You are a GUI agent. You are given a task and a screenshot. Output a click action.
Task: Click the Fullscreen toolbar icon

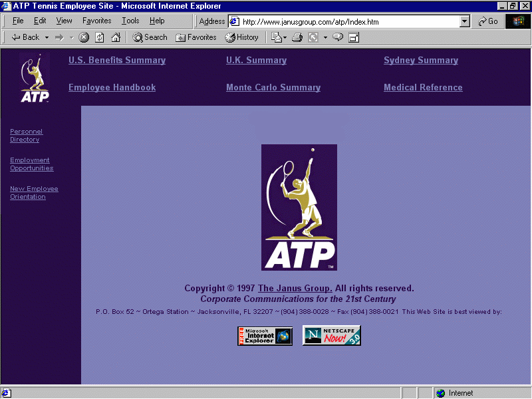tap(313, 37)
